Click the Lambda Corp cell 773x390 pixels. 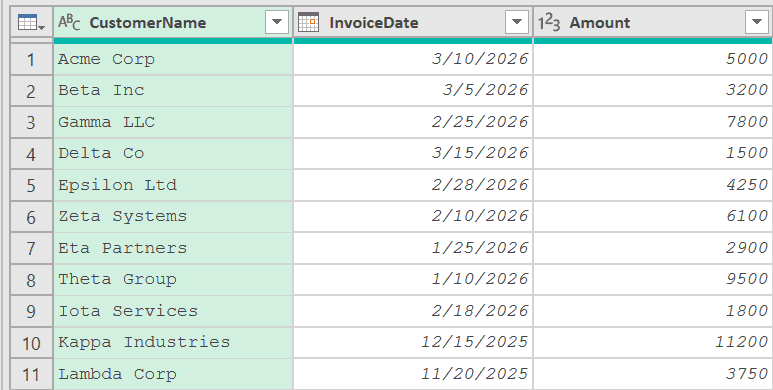(x=173, y=375)
